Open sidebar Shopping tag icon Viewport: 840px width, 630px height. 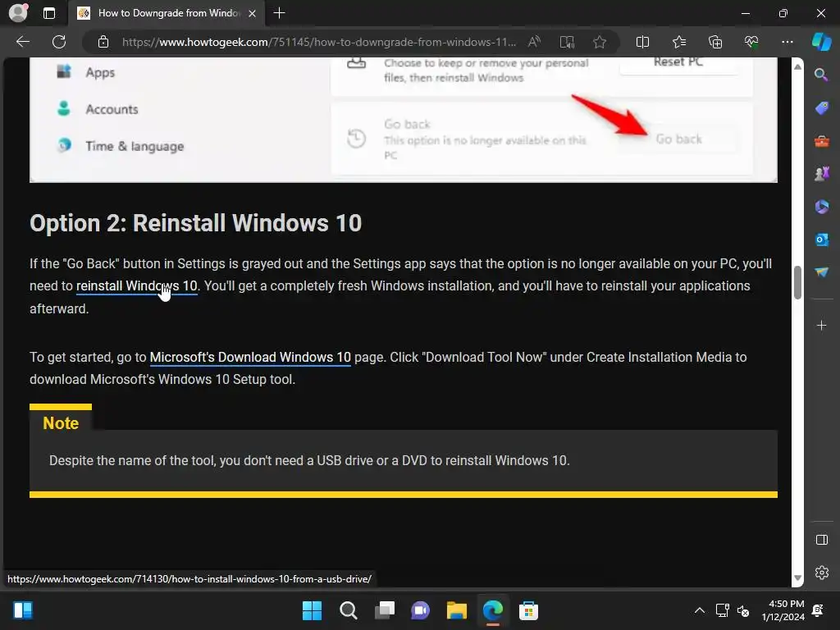[x=821, y=107]
